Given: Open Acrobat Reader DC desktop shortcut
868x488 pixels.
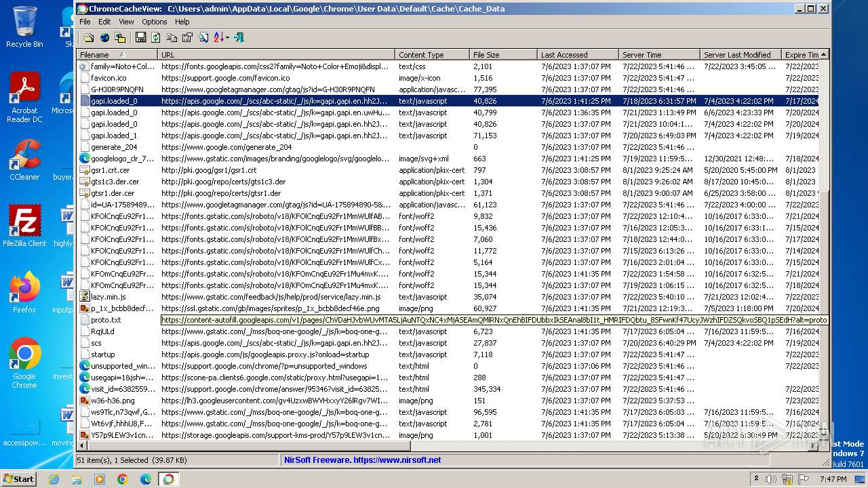Looking at the screenshot, I should tap(24, 98).
